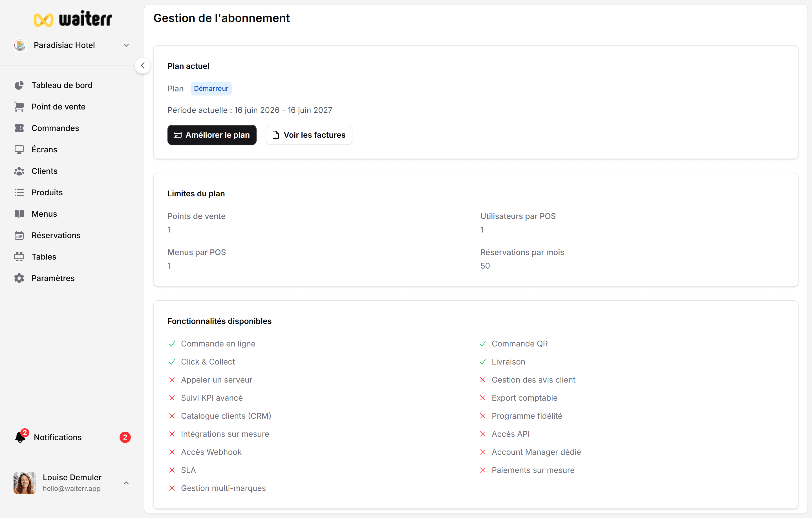The height and width of the screenshot is (518, 812).
Task: Expand the Paradisiac Hotel dropdown chevron
Action: pyautogui.click(x=127, y=45)
